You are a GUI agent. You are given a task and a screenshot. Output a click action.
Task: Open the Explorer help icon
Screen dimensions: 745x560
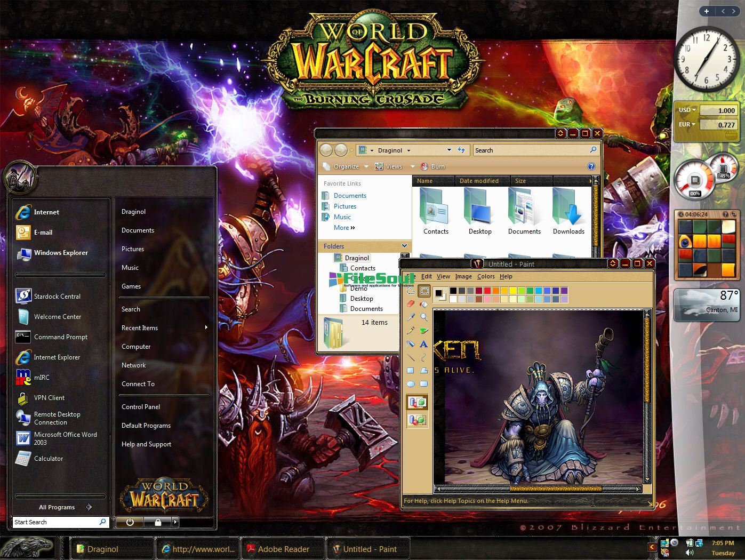(x=591, y=166)
